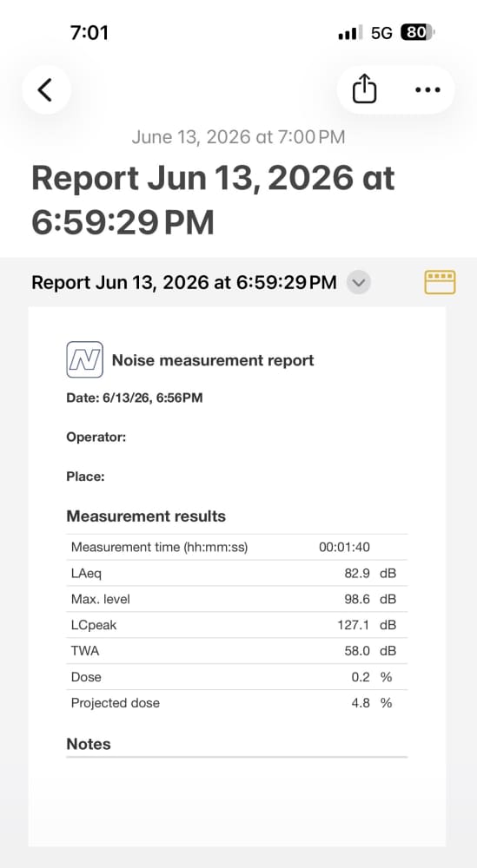Check the 5G network indicator
Screen dimensions: 477x868
[x=381, y=33]
